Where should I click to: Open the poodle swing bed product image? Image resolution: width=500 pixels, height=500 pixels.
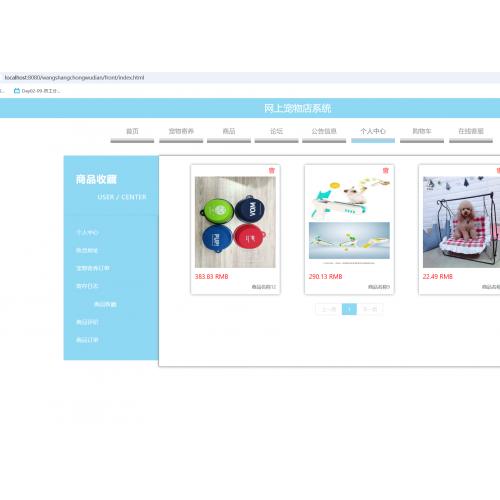coord(462,222)
